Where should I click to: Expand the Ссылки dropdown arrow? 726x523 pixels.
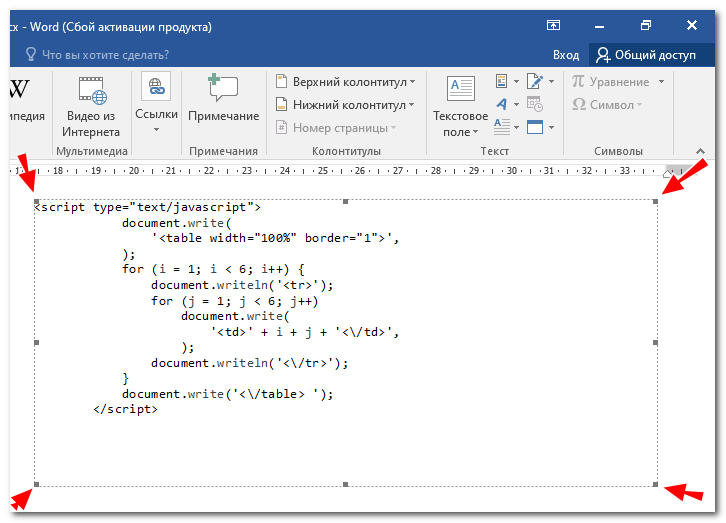156,130
